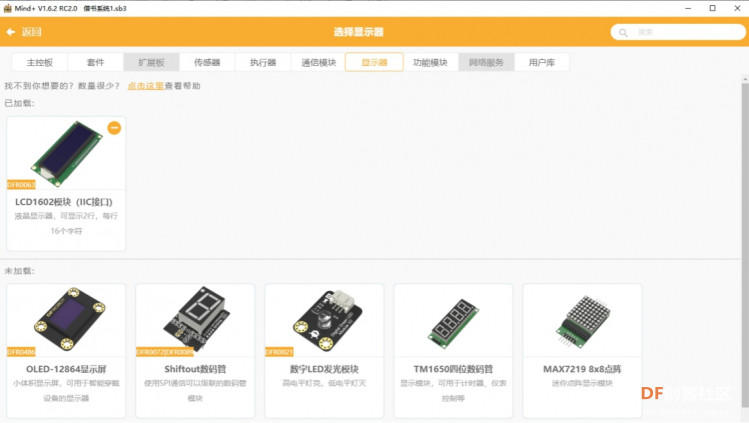Open the 扩展板 tab
This screenshot has width=749, height=423.
151,63
